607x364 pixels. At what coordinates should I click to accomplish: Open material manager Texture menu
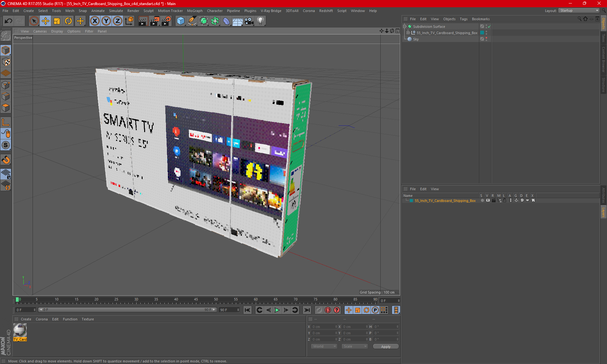tap(88, 319)
